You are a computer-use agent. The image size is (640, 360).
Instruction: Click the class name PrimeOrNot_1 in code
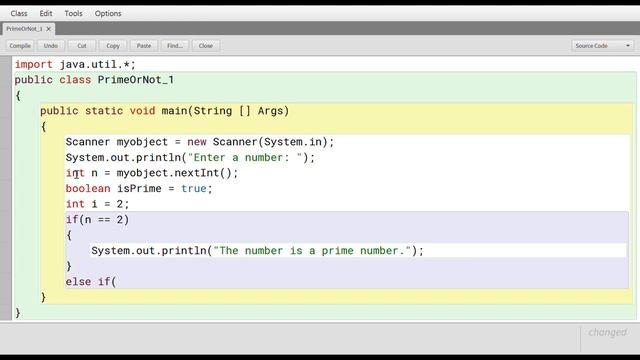pyautogui.click(x=136, y=80)
